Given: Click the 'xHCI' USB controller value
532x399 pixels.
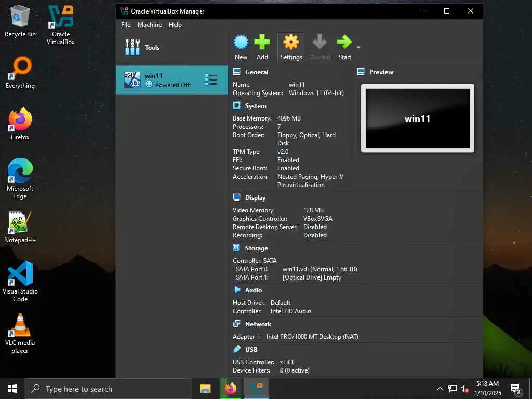Looking at the screenshot, I should (286, 362).
